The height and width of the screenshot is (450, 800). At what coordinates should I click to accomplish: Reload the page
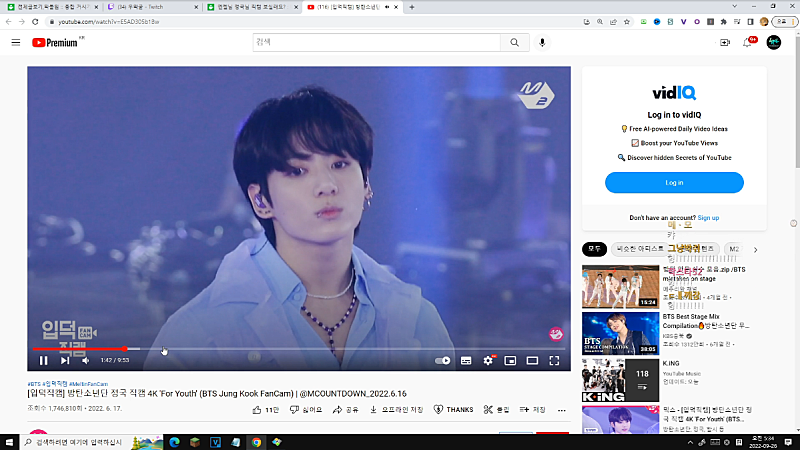point(35,22)
